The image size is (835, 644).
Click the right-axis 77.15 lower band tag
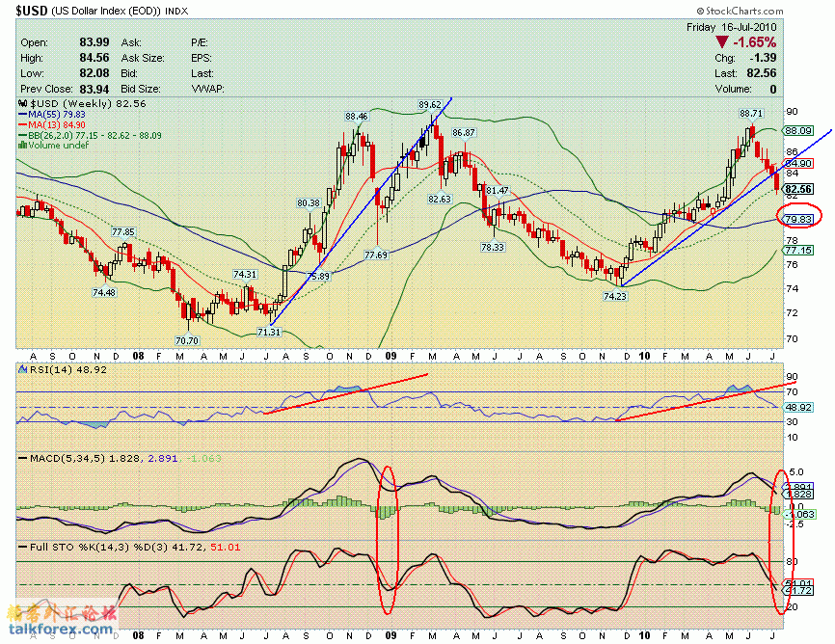[797, 250]
